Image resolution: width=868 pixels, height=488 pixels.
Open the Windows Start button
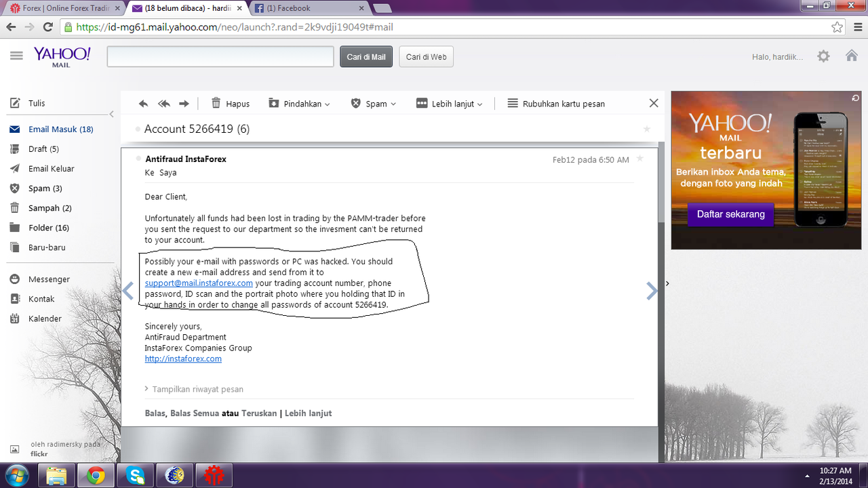click(x=16, y=475)
